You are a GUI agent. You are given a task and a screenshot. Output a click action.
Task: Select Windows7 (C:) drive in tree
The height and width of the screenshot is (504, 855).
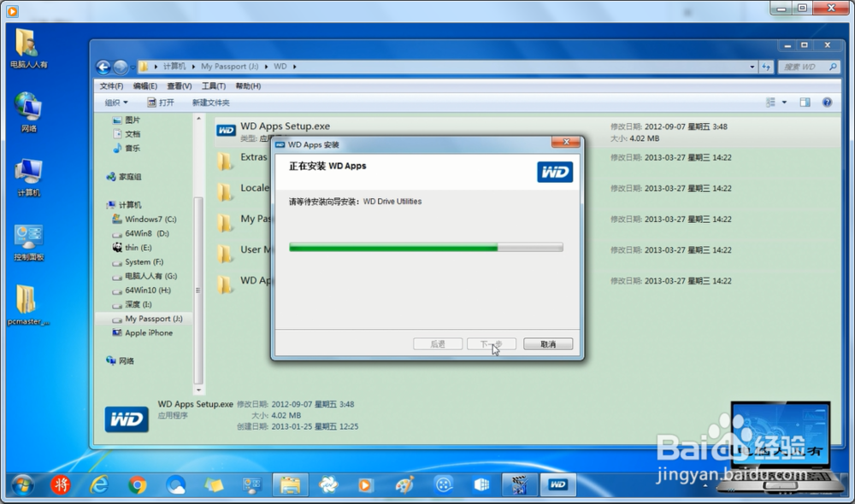[x=144, y=219]
